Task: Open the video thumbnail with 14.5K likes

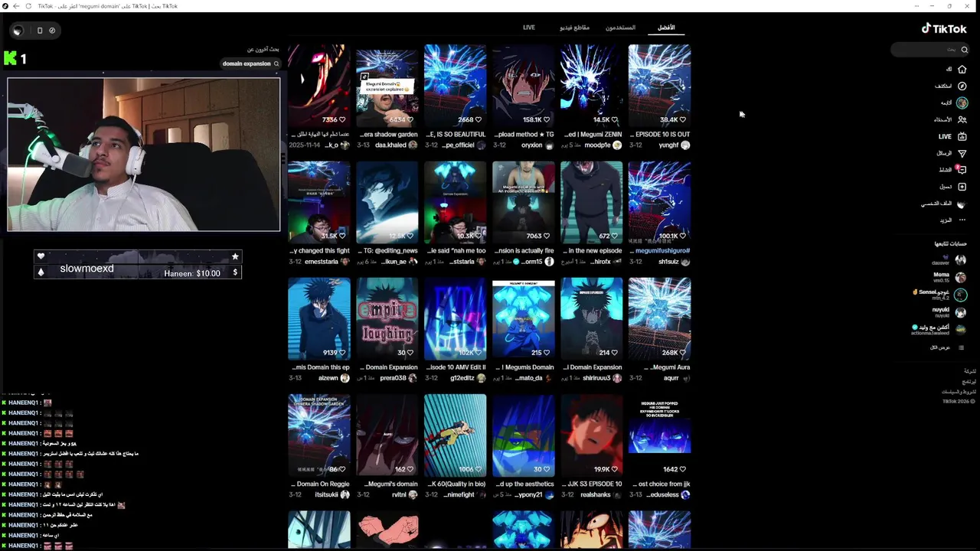Action: [591, 85]
